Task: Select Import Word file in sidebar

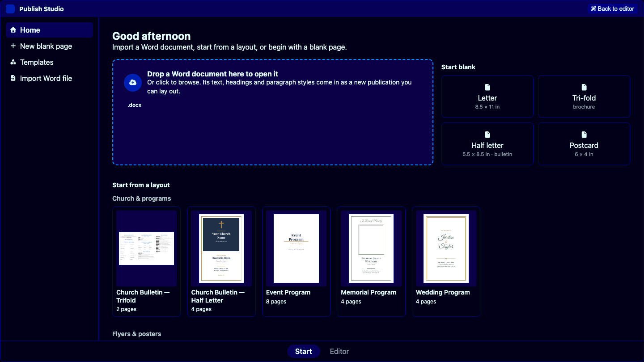Action: (50, 78)
